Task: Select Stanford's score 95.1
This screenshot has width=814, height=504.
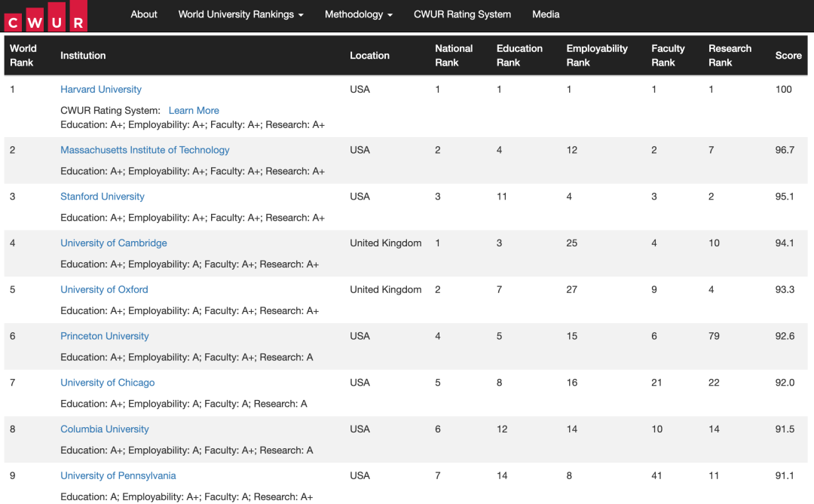Action: point(785,197)
